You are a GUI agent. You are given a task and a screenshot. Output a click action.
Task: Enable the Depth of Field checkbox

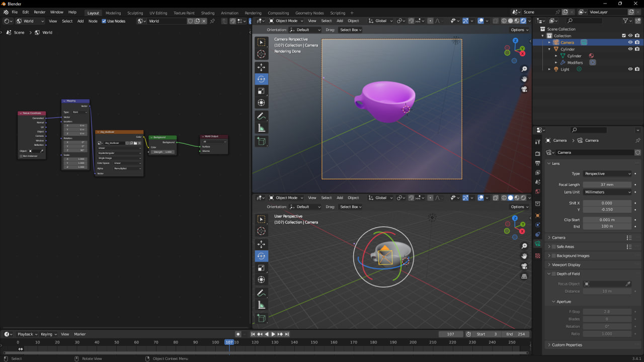[554, 274]
